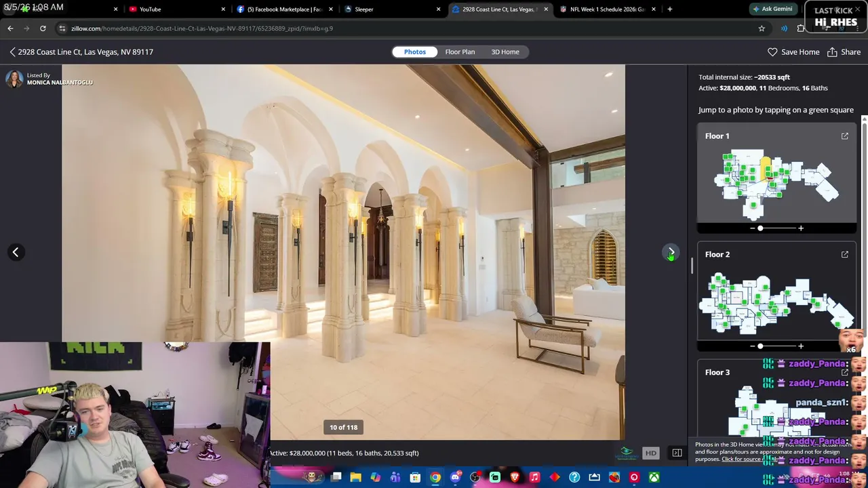The height and width of the screenshot is (488, 868).
Task: Open a new browser tab
Action: click(669, 9)
